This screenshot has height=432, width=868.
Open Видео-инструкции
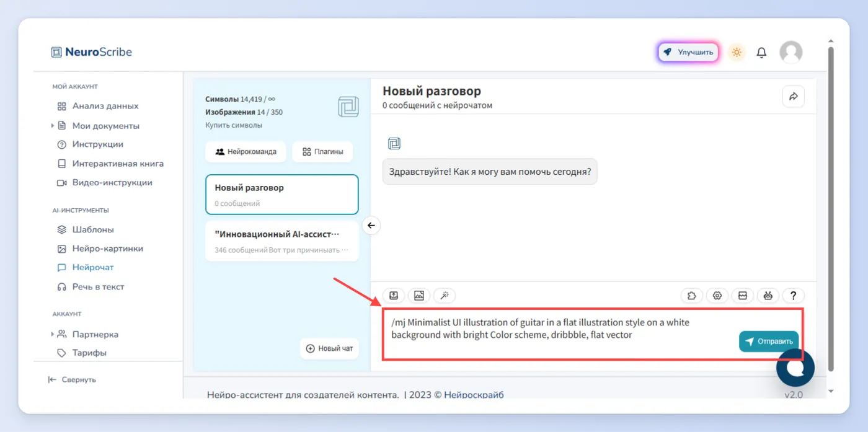[x=112, y=183]
